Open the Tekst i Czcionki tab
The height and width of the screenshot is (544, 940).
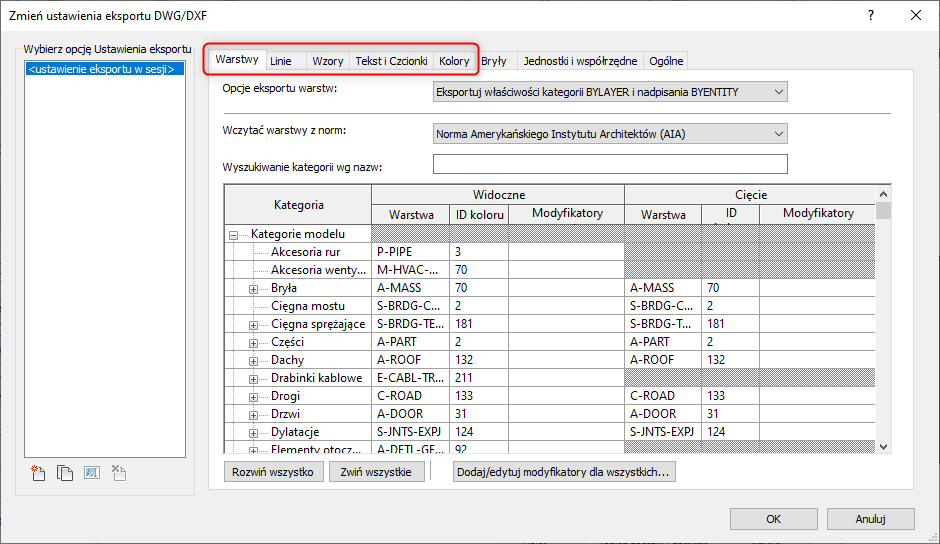coord(391,61)
